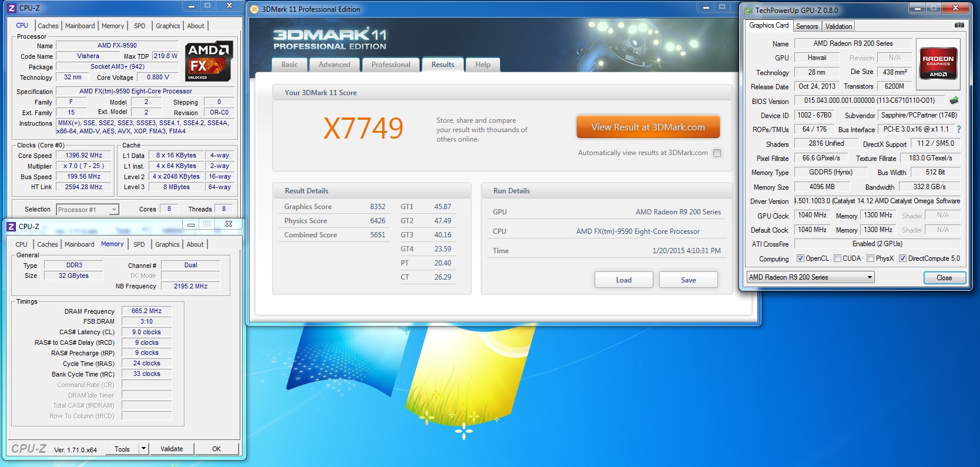Switch to the Validation tab in GPU-Z

(x=838, y=26)
